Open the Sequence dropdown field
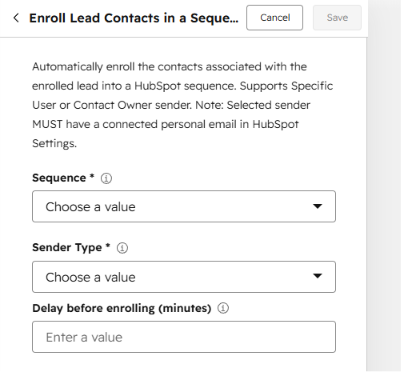The image size is (401, 372). (184, 206)
